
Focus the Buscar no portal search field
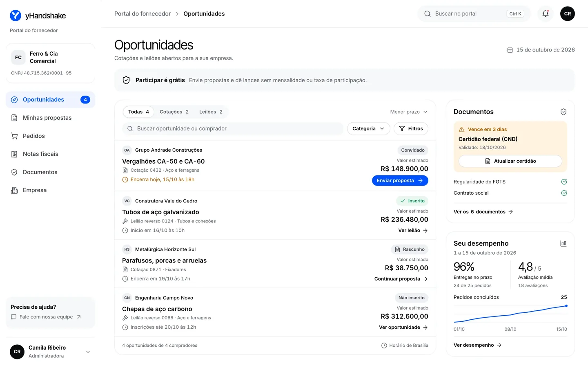(x=474, y=13)
